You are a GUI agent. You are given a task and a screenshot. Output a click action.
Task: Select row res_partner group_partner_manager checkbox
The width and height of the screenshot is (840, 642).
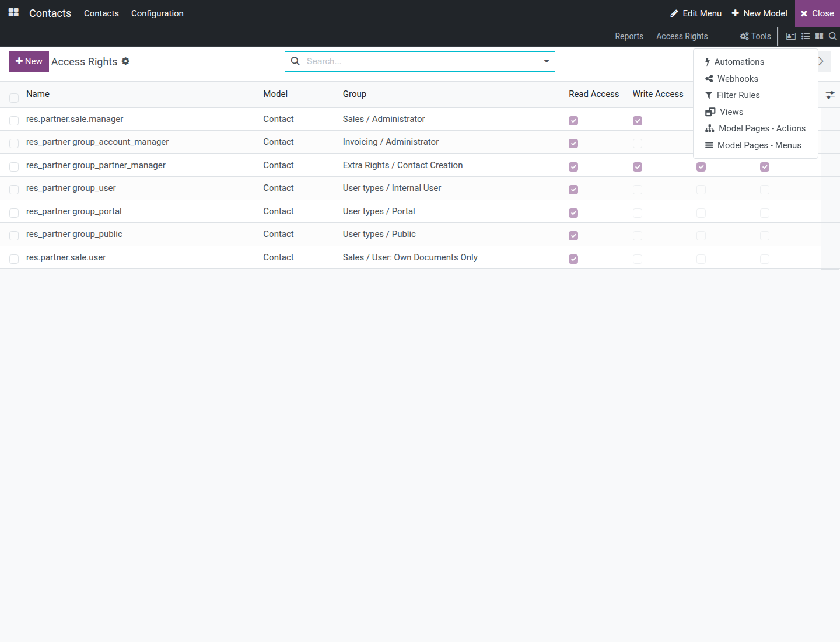(x=14, y=167)
